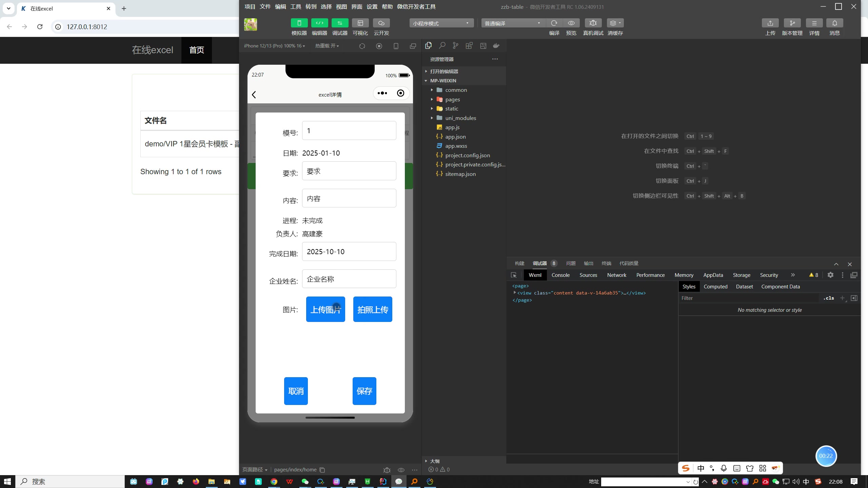Image resolution: width=868 pixels, height=488 pixels.
Task: Open the hot reload (热重载) dropdown
Action: pyautogui.click(x=327, y=46)
